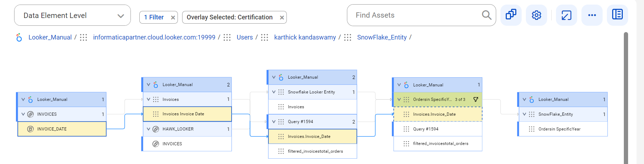The image size is (644, 164).
Task: Click the '3 of 3' count label
Action: click(x=460, y=99)
